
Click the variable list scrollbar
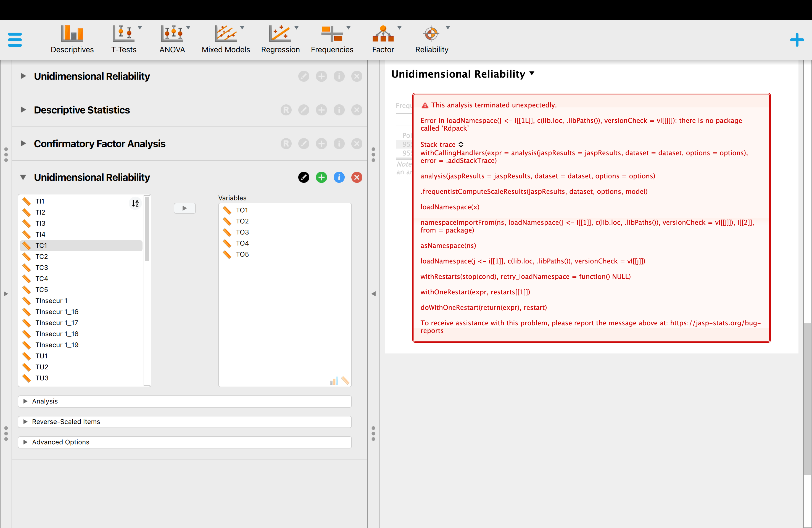click(147, 229)
